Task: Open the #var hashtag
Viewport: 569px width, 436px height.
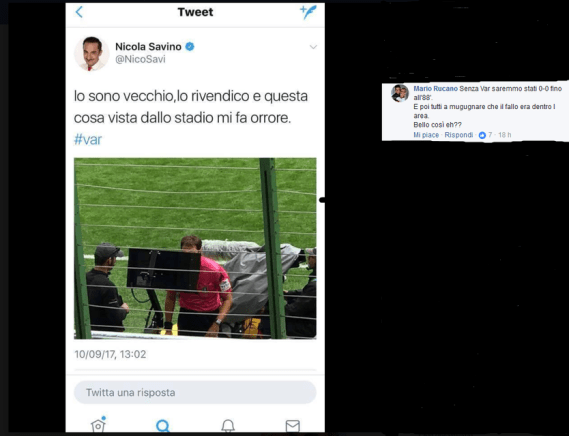Action: tap(88, 139)
